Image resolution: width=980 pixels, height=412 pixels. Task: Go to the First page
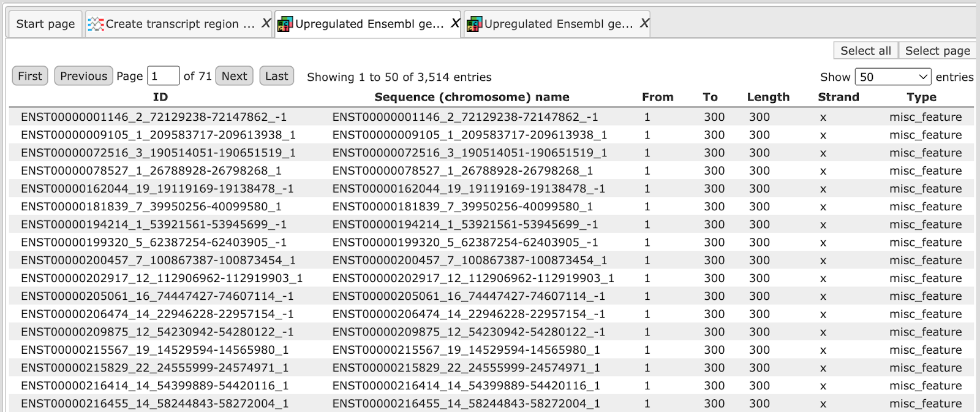coord(30,76)
